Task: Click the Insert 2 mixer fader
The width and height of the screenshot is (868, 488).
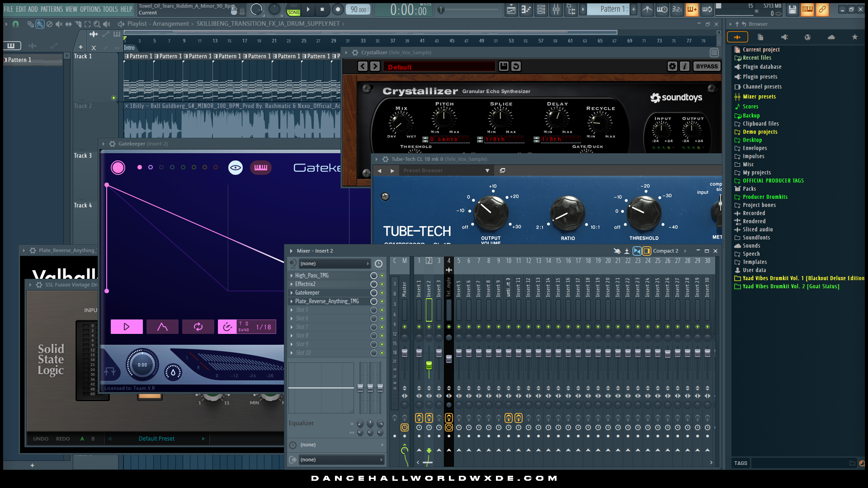Action: point(429,365)
